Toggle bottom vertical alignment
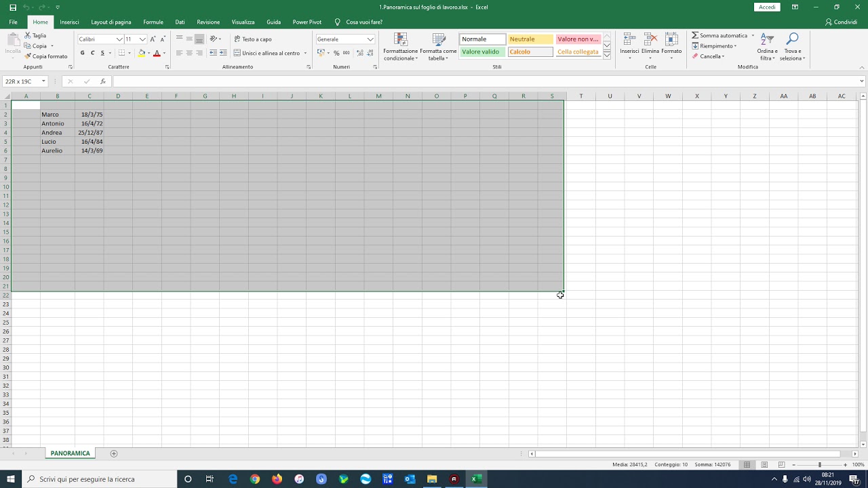 199,39
